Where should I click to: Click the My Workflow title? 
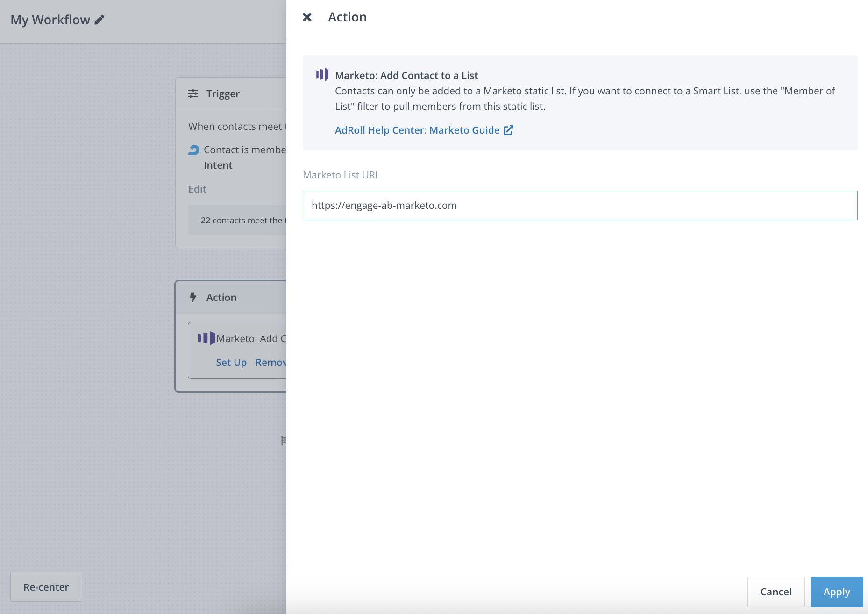pos(50,20)
